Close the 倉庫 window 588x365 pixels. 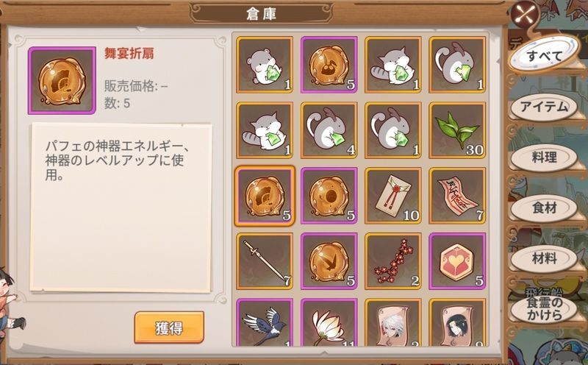pyautogui.click(x=526, y=15)
